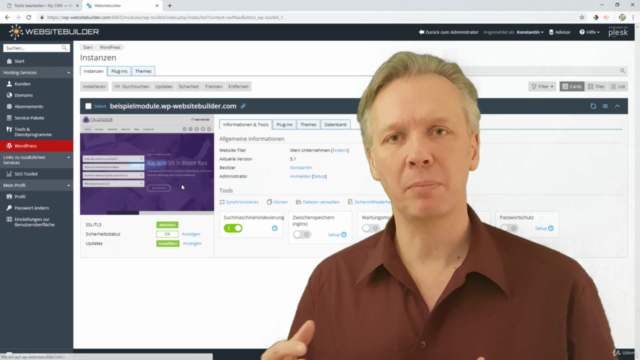Open the Hilfe dropdown menu
Screen dimensions: 640x360
click(x=589, y=32)
